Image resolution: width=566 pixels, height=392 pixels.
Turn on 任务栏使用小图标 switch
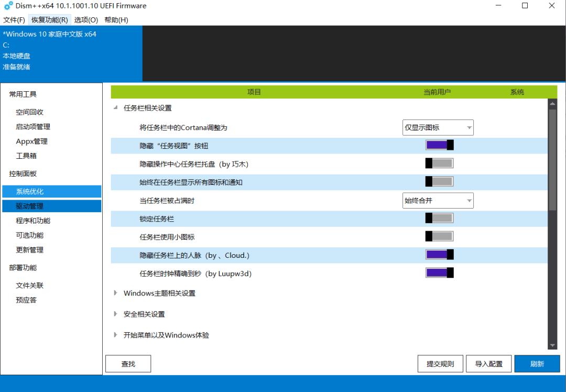click(439, 236)
